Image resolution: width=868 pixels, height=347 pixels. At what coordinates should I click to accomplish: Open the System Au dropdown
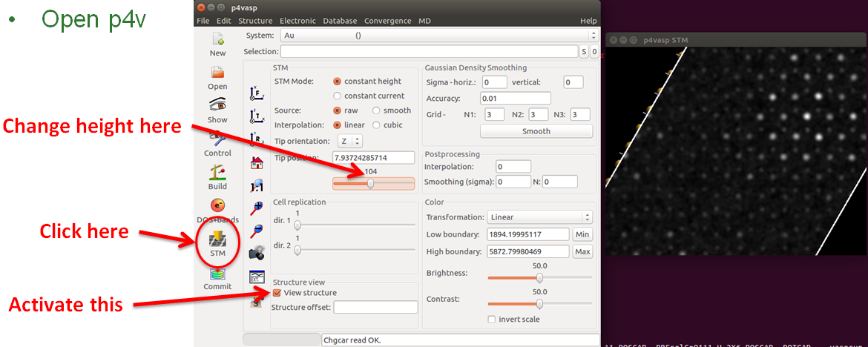click(x=439, y=36)
